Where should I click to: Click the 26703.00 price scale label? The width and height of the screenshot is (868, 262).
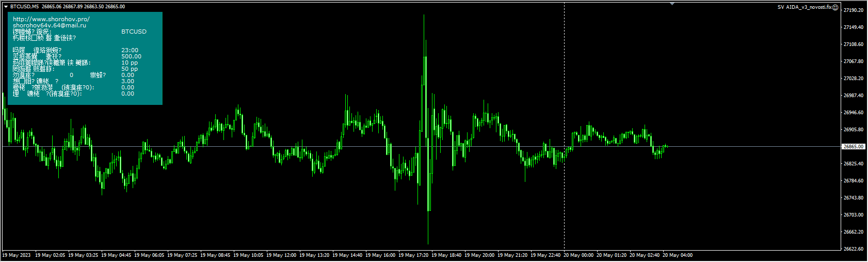(854, 215)
